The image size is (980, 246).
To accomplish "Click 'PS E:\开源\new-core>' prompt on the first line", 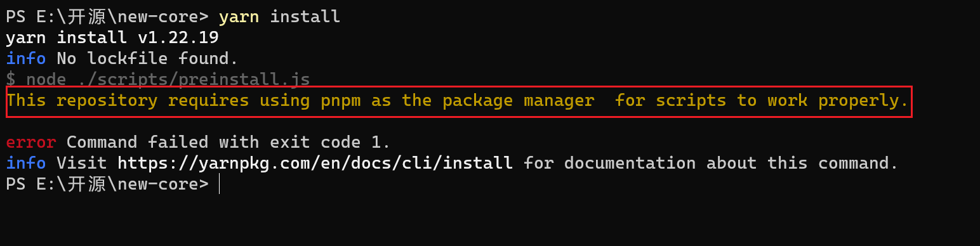I will pyautogui.click(x=107, y=16).
